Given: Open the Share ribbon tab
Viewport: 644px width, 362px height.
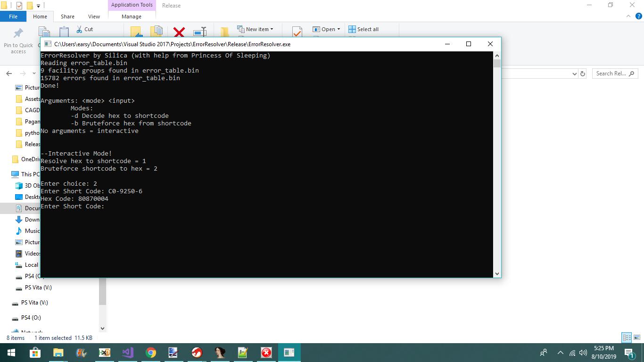Looking at the screenshot, I should pos(67,16).
